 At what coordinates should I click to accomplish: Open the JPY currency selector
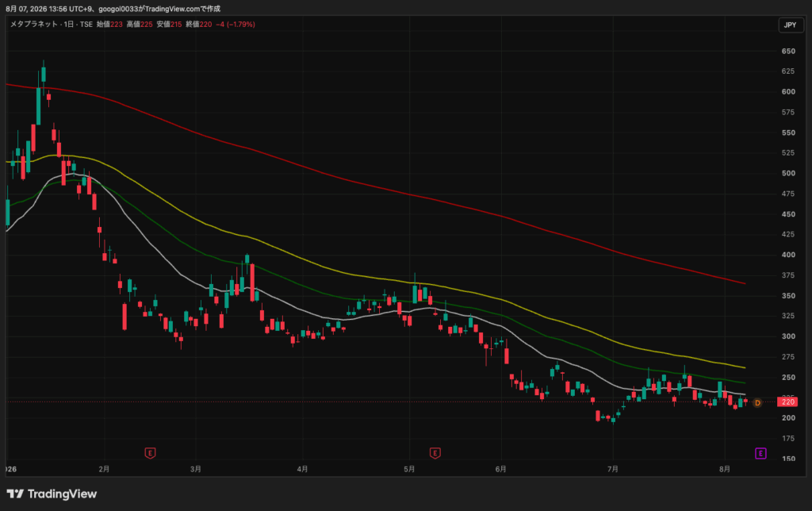pyautogui.click(x=791, y=25)
